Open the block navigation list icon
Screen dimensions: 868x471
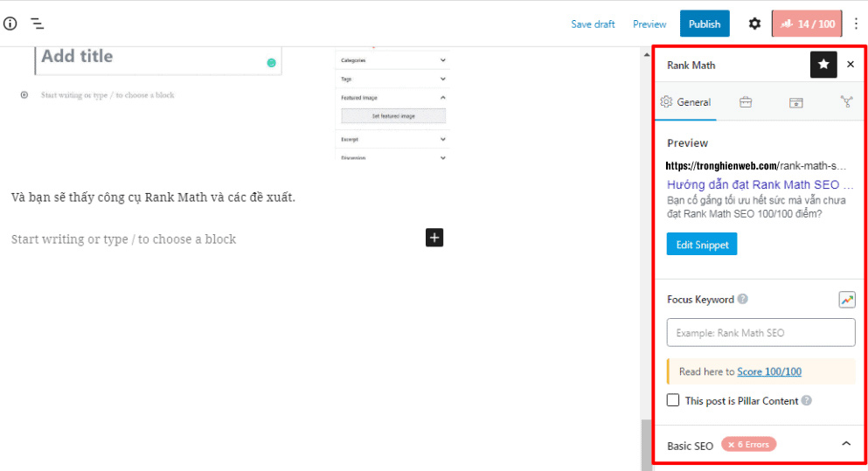click(x=37, y=24)
